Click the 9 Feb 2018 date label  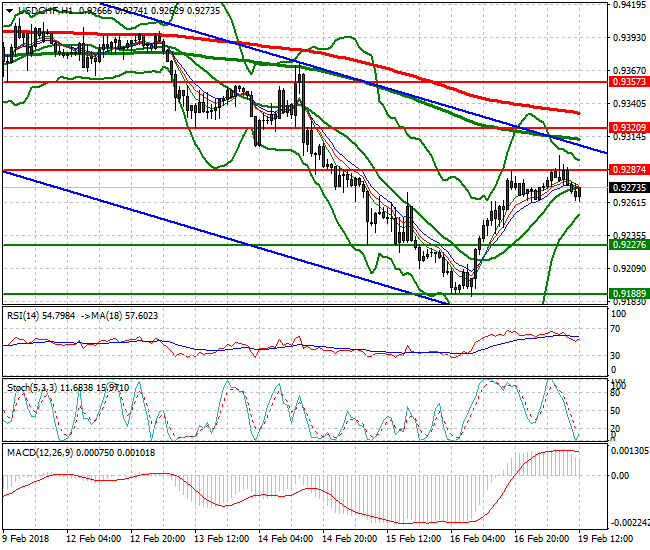(x=26, y=539)
